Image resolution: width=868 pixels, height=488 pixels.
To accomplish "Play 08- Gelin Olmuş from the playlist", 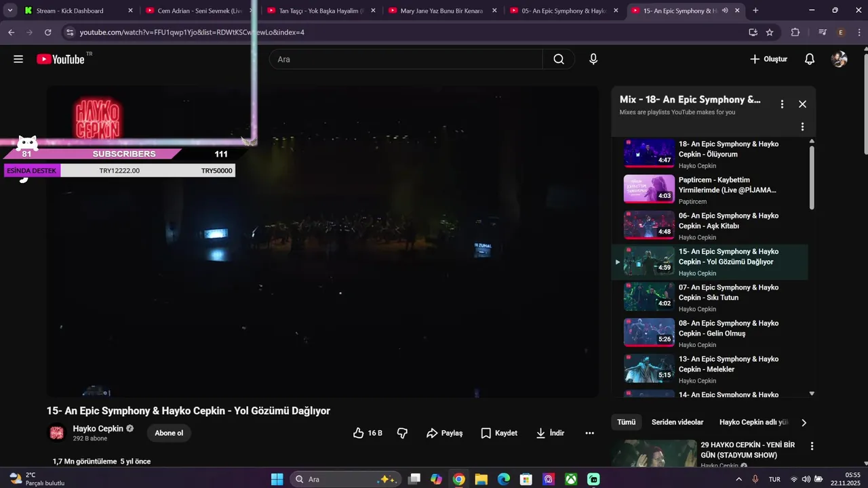I will [x=710, y=333].
